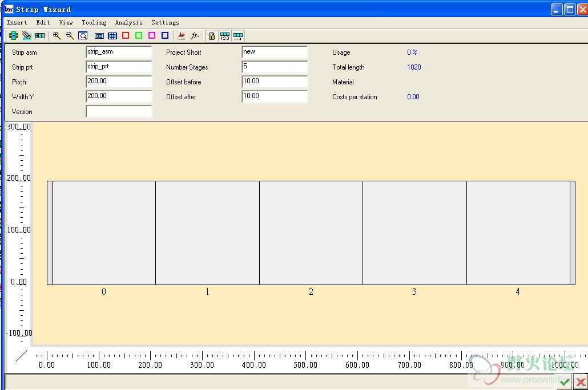The height and width of the screenshot is (390, 588).
Task: Select strip station 1
Action: [x=207, y=233]
